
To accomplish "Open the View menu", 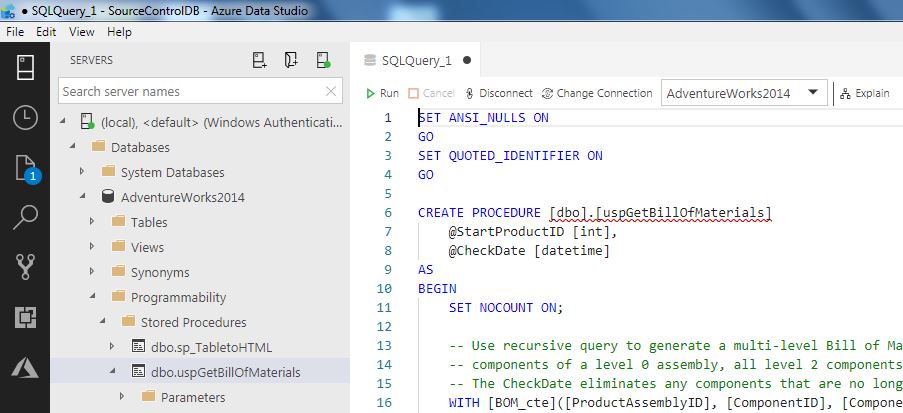I will tap(82, 32).
